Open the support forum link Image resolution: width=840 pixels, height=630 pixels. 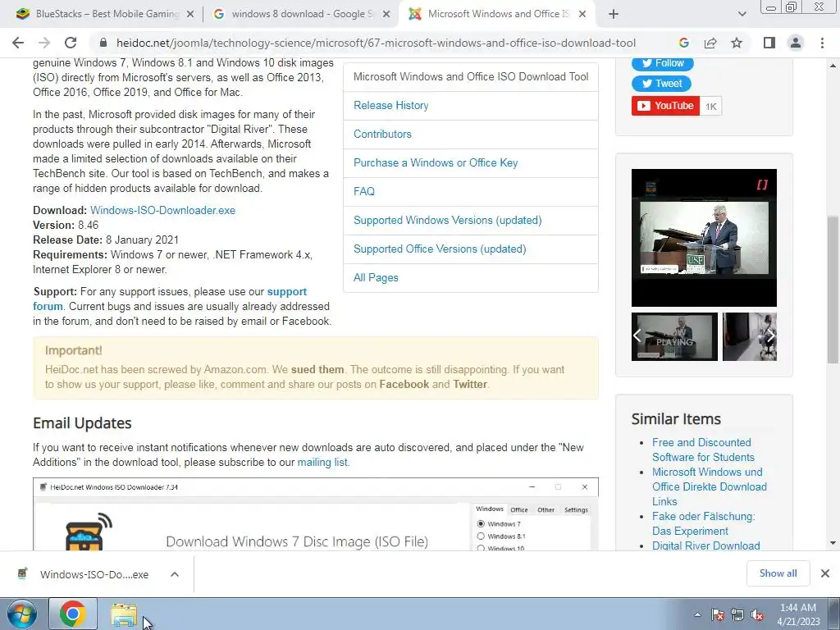point(287,291)
